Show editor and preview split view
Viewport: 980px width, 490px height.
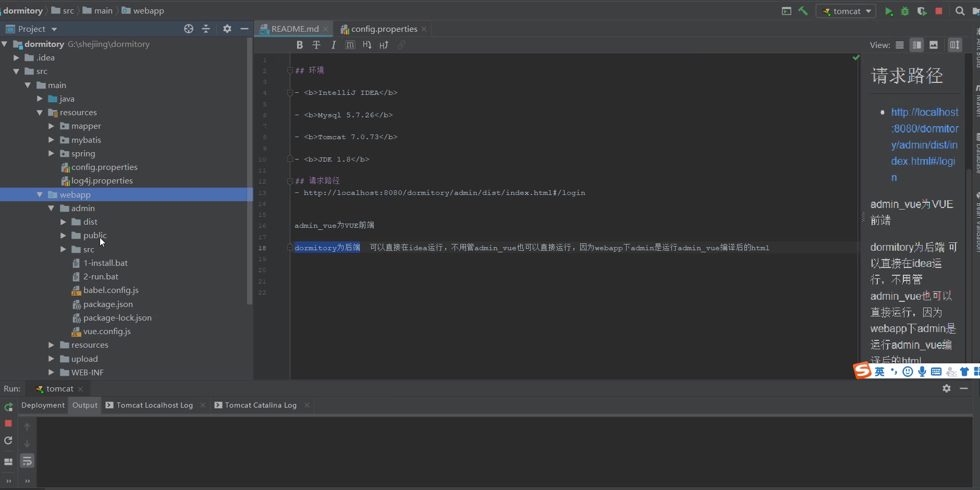[x=916, y=45]
